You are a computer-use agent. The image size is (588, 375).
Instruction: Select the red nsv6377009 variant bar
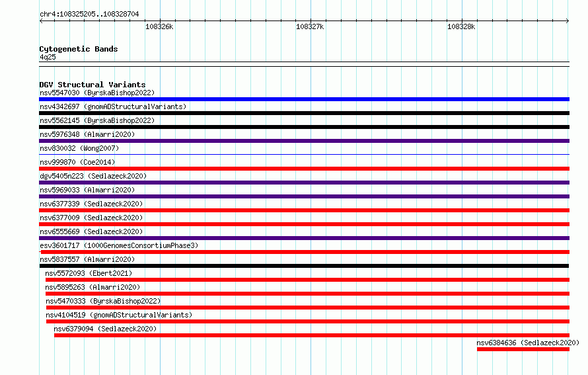304,224
